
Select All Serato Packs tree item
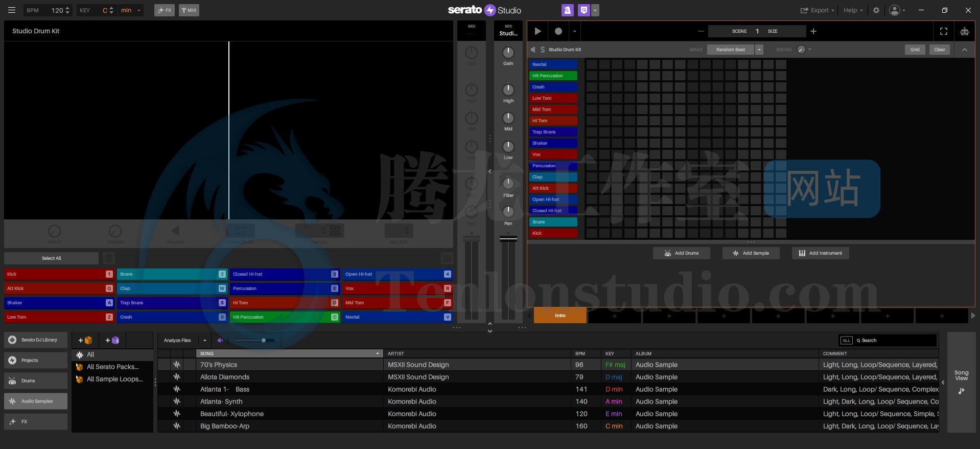[x=112, y=367]
